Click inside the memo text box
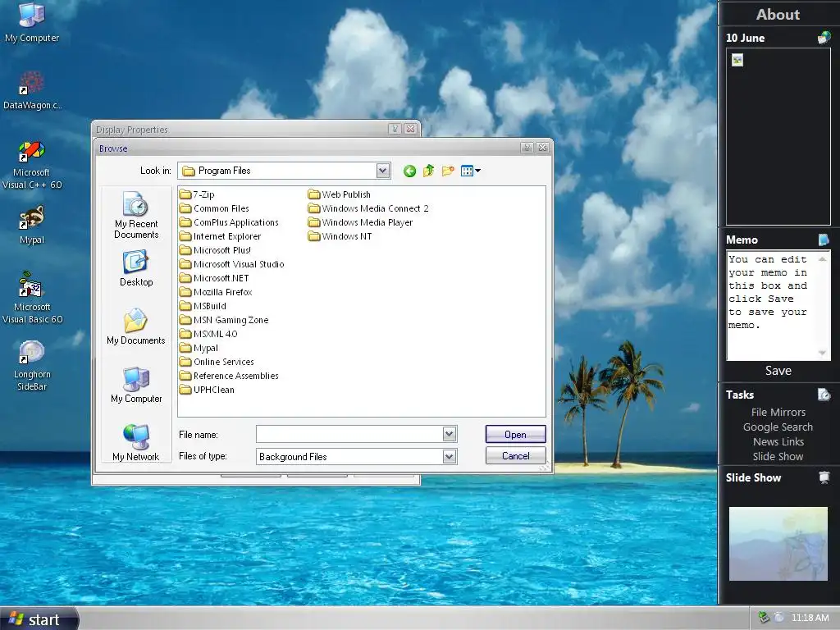The image size is (840, 630). click(771, 306)
